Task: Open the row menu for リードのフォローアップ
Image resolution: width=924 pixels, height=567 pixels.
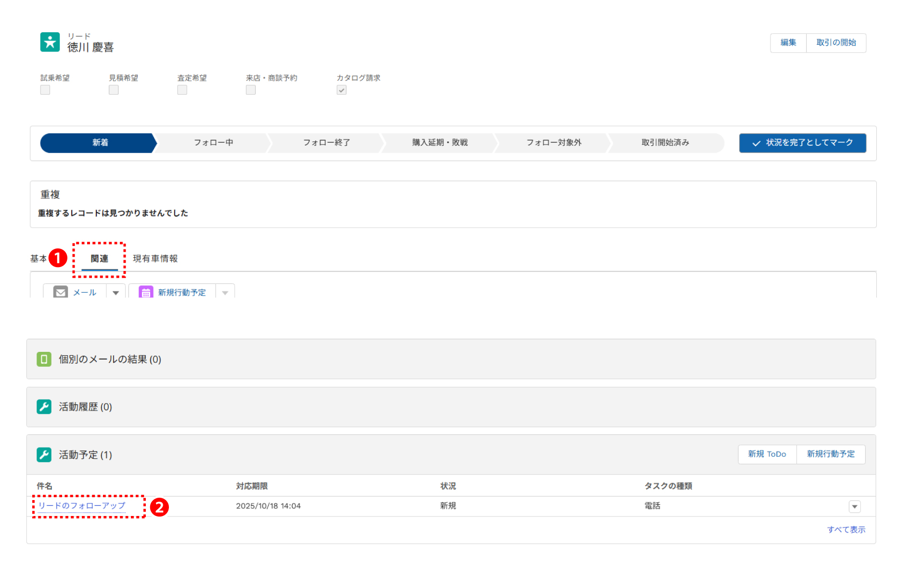Action: click(854, 506)
